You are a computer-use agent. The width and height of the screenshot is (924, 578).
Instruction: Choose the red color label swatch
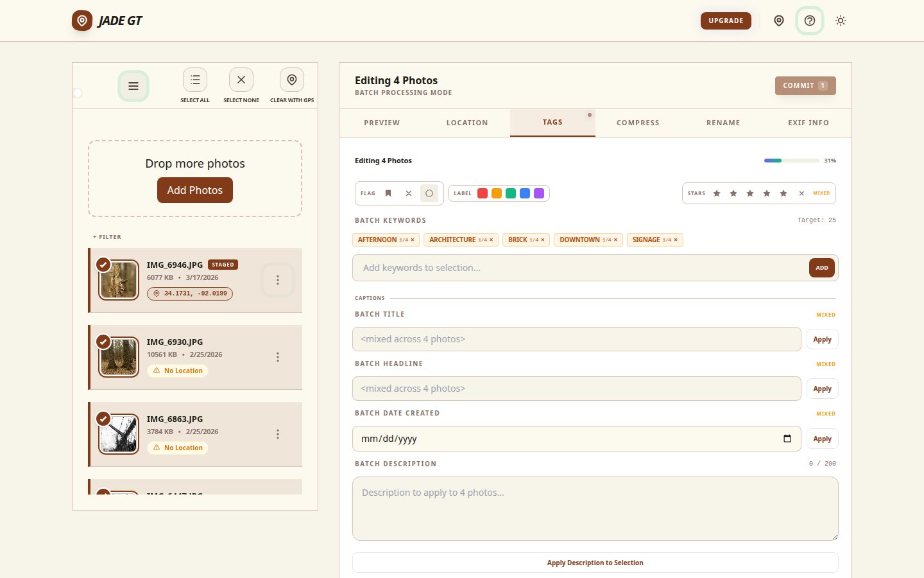[483, 193]
